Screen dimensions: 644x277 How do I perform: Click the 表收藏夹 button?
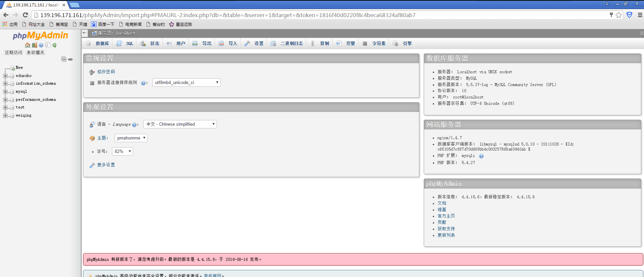pyautogui.click(x=35, y=52)
